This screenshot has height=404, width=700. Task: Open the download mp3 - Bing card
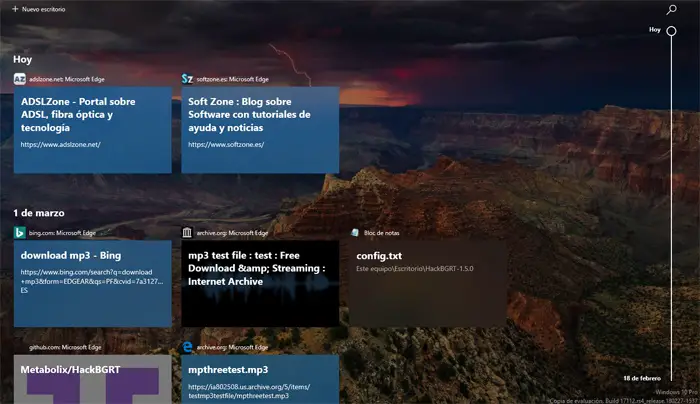(x=92, y=283)
